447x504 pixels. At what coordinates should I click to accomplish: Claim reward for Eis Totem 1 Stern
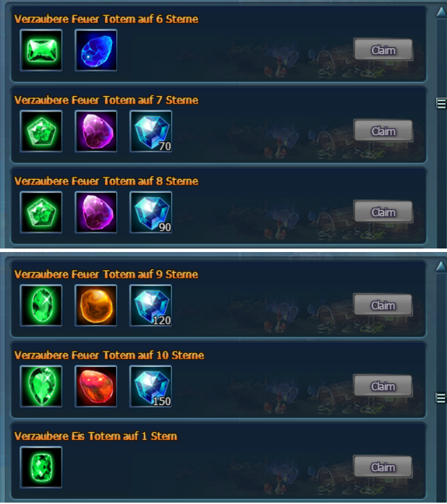coord(383,466)
